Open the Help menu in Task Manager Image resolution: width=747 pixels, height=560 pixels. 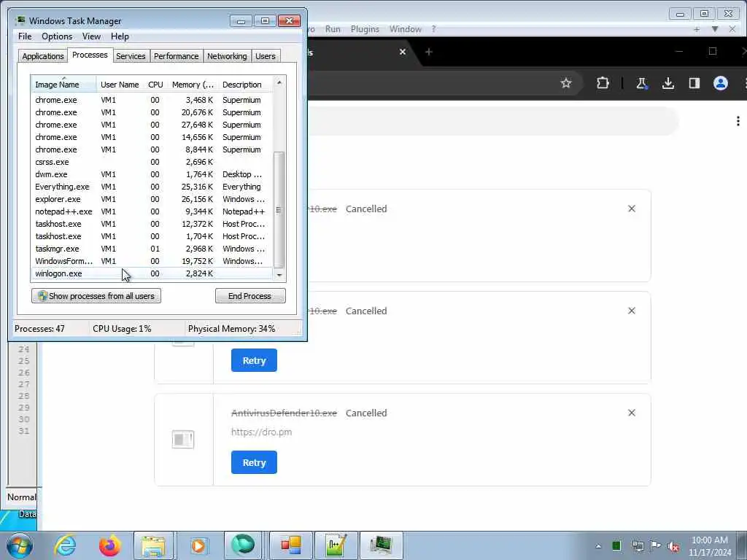click(x=120, y=36)
